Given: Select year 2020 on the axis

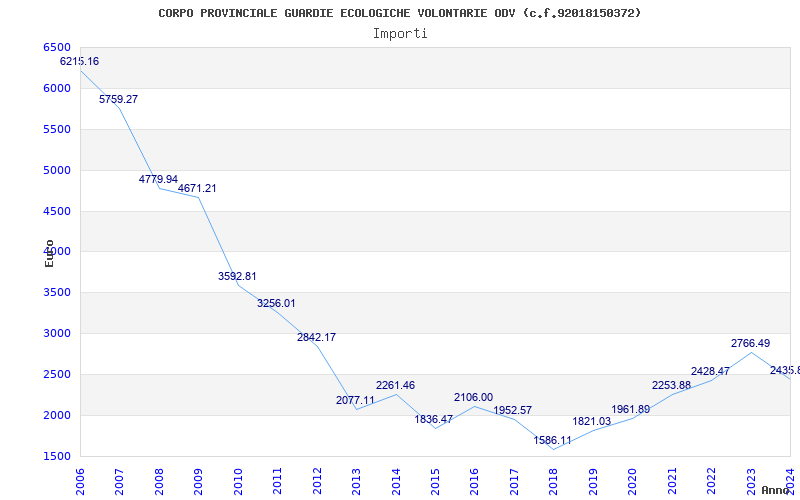Looking at the screenshot, I should 632,482.
